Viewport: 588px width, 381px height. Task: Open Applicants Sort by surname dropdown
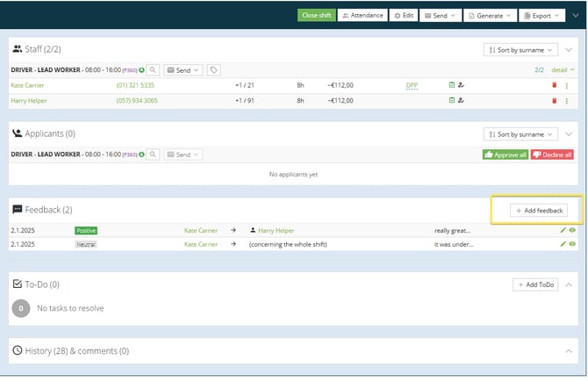pos(520,134)
